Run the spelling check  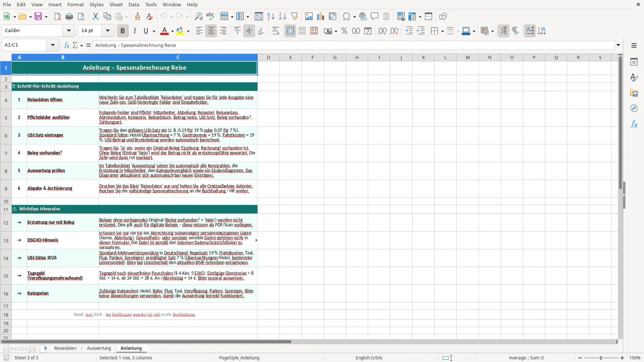(210, 17)
